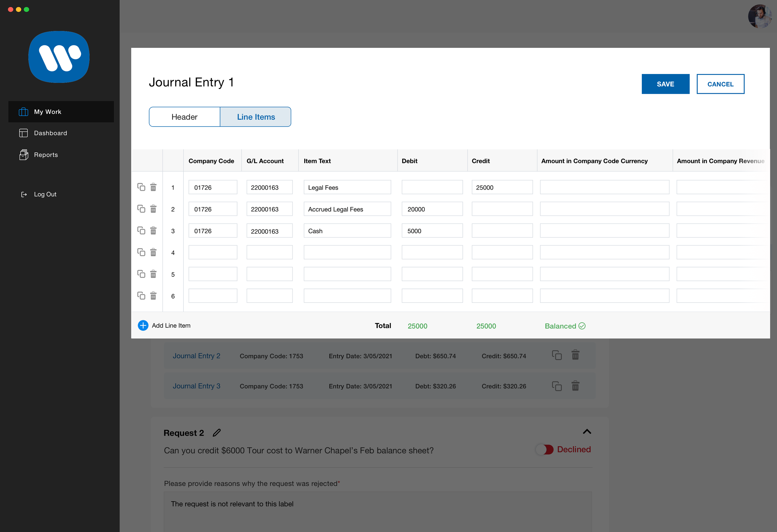Screen dimensions: 777x532
Task: Click the Item Text field containing Legal Fees
Action: coord(347,187)
